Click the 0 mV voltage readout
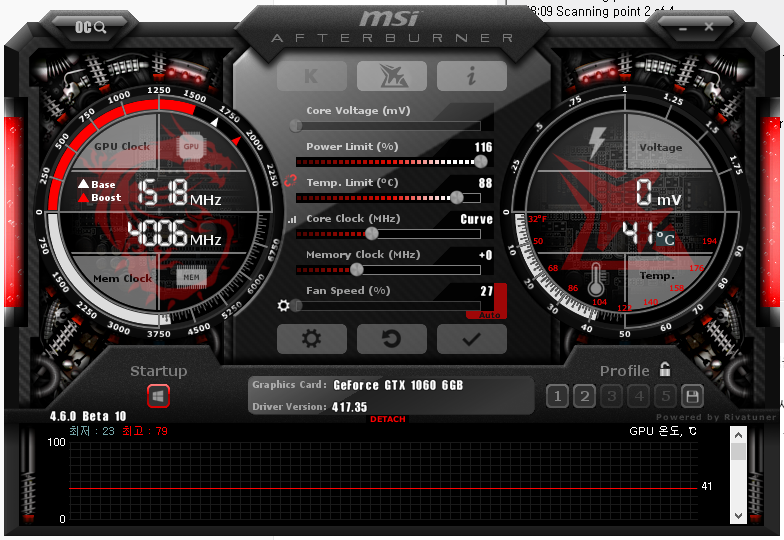Viewport: 784px width, 540px height. tap(658, 193)
